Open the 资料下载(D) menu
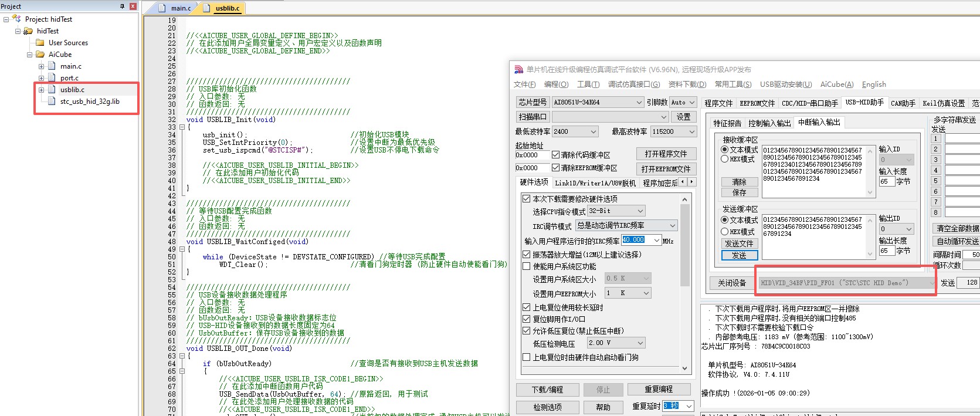Screen dimensions: 980x416 (687, 84)
